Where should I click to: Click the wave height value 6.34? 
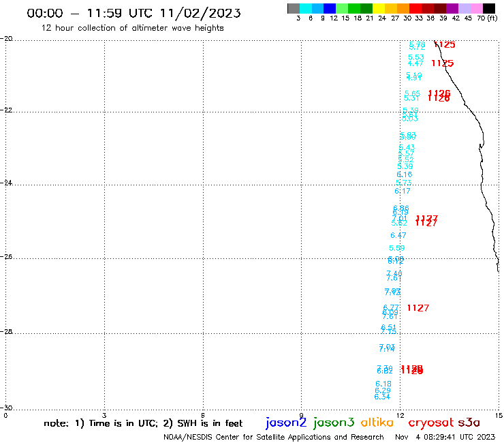[382, 397]
